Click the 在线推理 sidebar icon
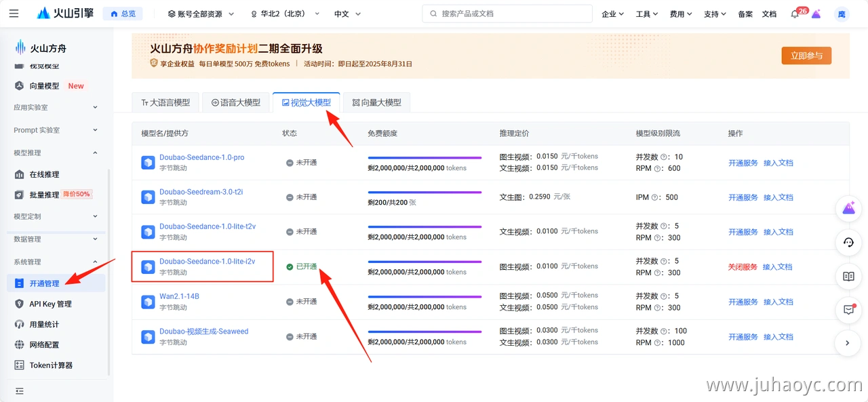The width and height of the screenshot is (868, 402). 19,174
